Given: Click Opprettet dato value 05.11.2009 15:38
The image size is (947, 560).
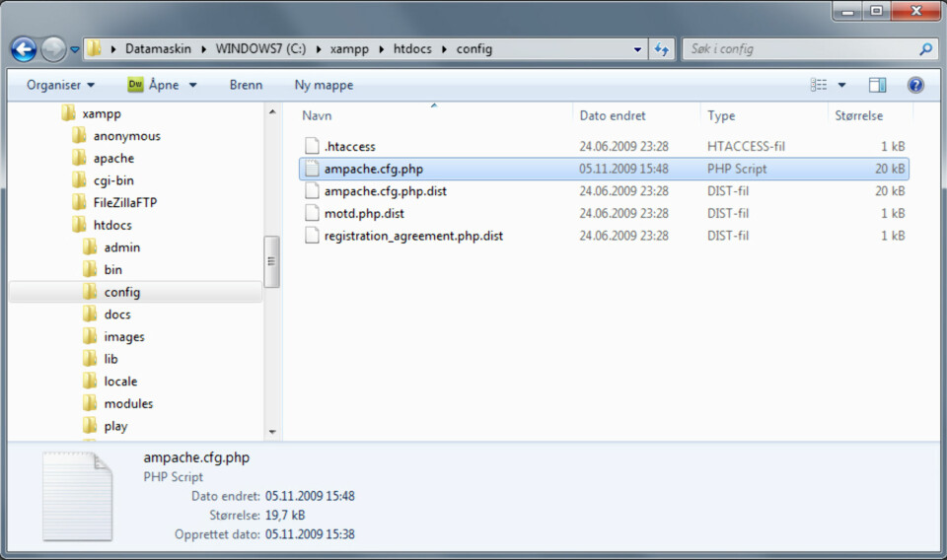Looking at the screenshot, I should pos(310,534).
